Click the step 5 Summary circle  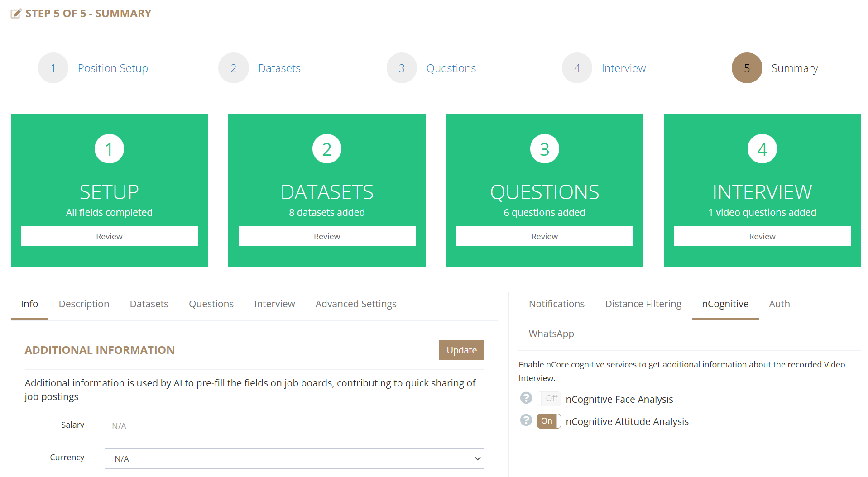[747, 68]
